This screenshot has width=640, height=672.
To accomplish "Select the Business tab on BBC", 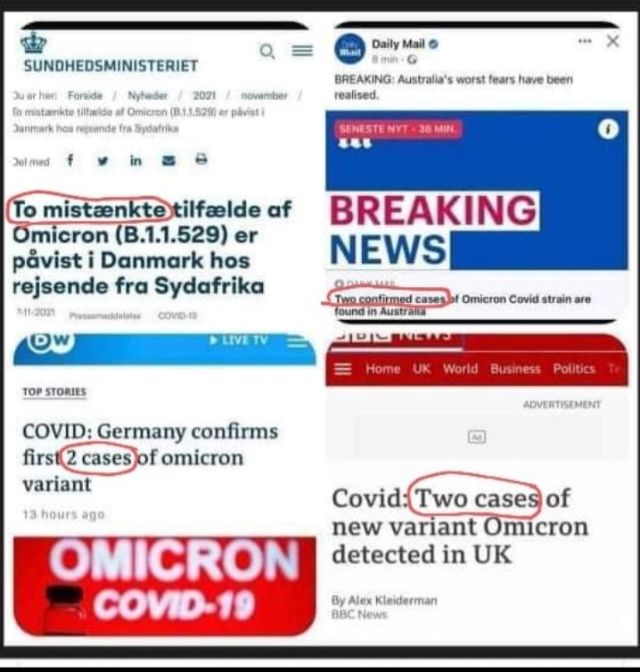I will 515,369.
